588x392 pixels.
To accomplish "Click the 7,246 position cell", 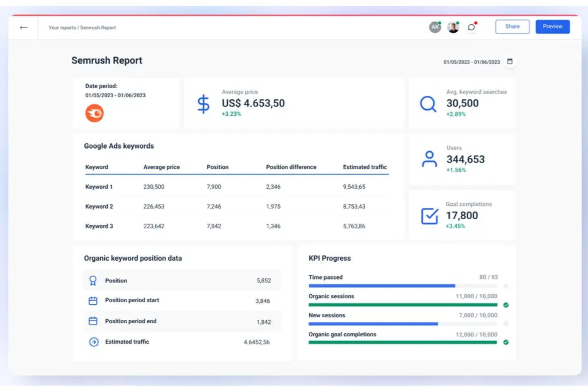I will (214, 207).
